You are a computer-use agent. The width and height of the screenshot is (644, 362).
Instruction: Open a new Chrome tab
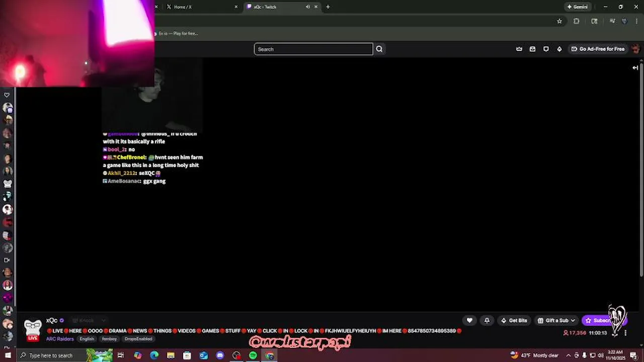coord(328,7)
